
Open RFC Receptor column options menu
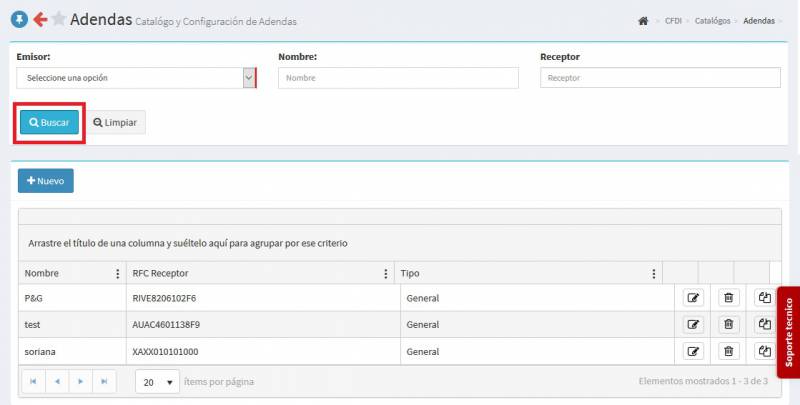(386, 274)
